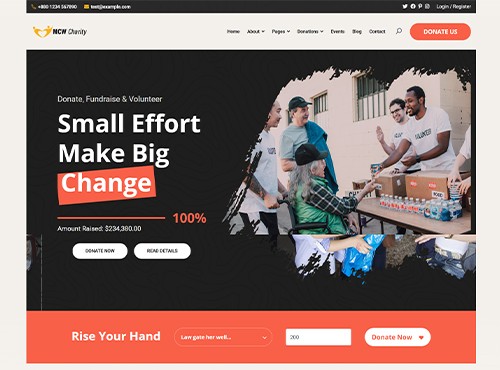Viewport: 500px width, 370px height.
Task: Click the email envelope icon
Action: 86,7
